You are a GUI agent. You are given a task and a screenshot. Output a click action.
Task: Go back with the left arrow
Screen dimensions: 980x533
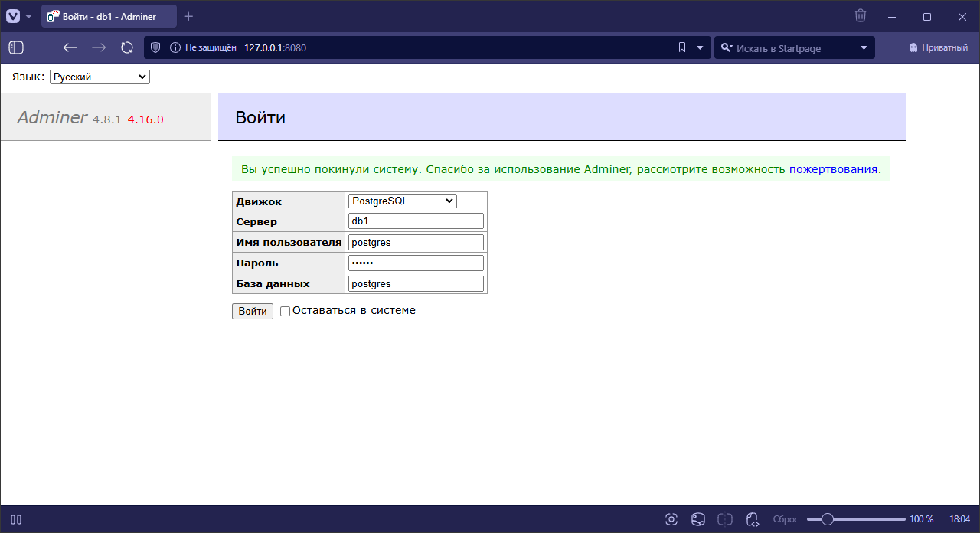click(x=70, y=47)
